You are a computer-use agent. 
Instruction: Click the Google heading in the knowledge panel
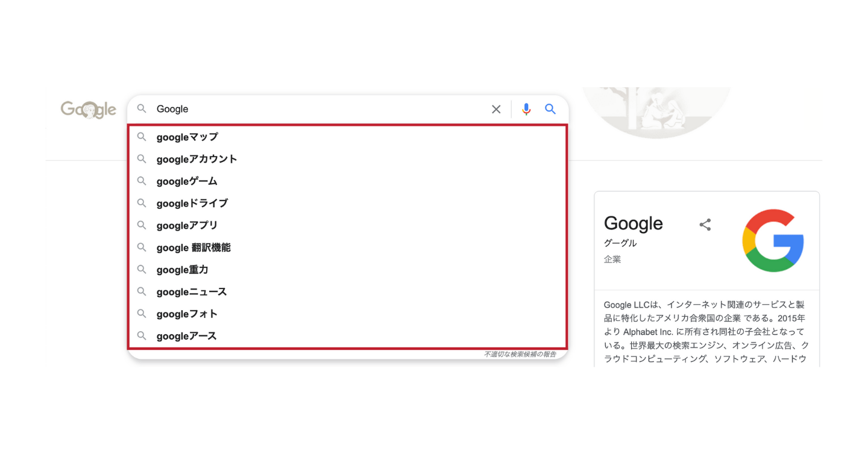[x=633, y=223]
